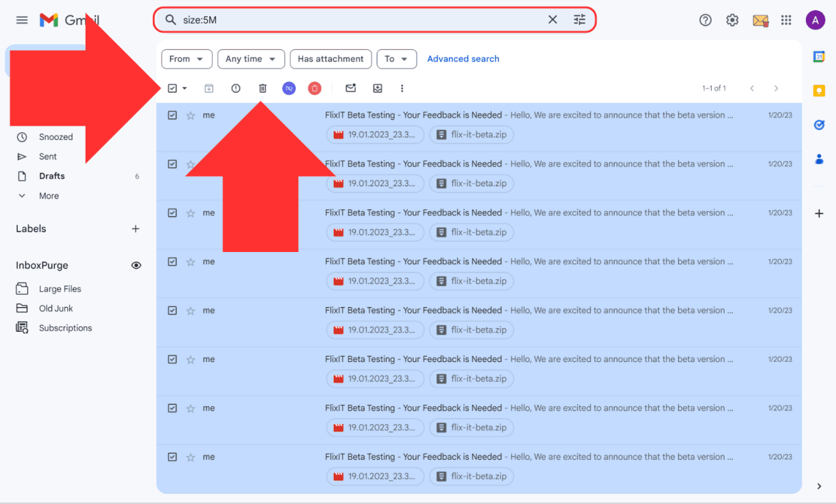Viewport: 836px width, 504px height.
Task: Expand the select-all dropdown arrow
Action: [x=184, y=88]
